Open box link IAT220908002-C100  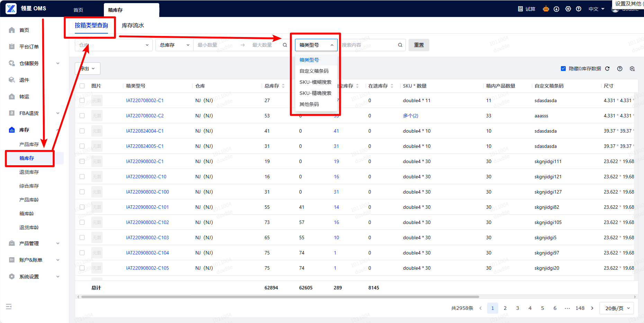coord(147,192)
